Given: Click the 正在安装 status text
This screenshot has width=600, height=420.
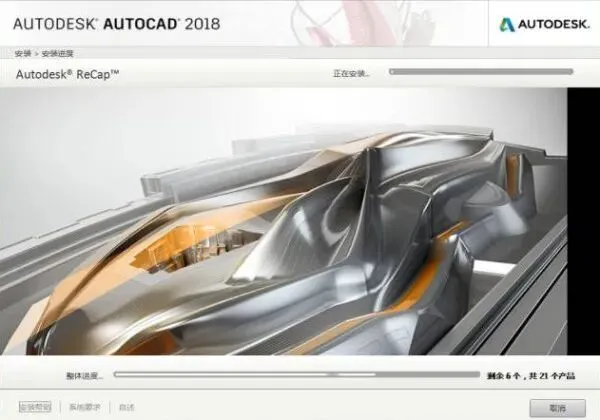Looking at the screenshot, I should pos(351,73).
